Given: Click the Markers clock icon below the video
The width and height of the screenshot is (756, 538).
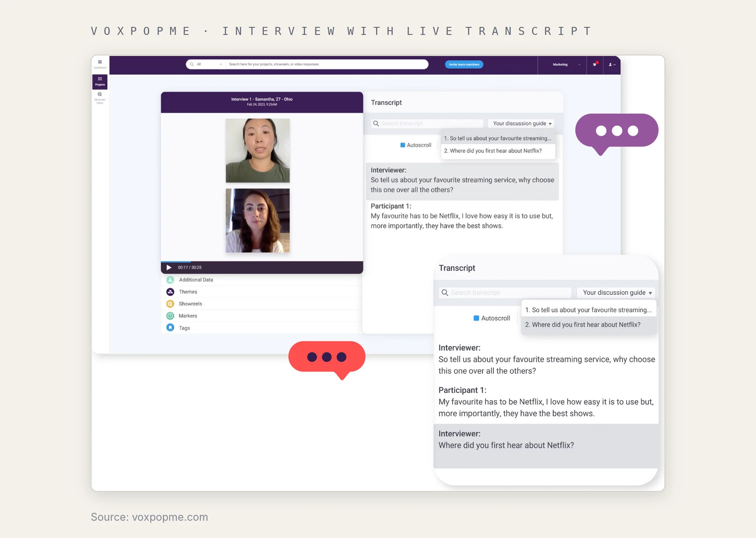Looking at the screenshot, I should pos(170,316).
